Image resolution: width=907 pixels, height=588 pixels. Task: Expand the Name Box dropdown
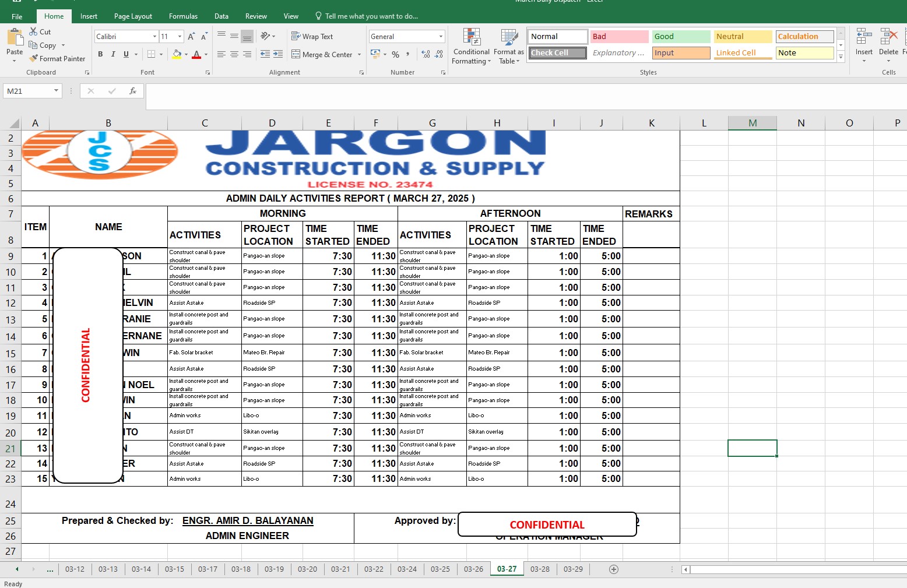pyautogui.click(x=56, y=91)
